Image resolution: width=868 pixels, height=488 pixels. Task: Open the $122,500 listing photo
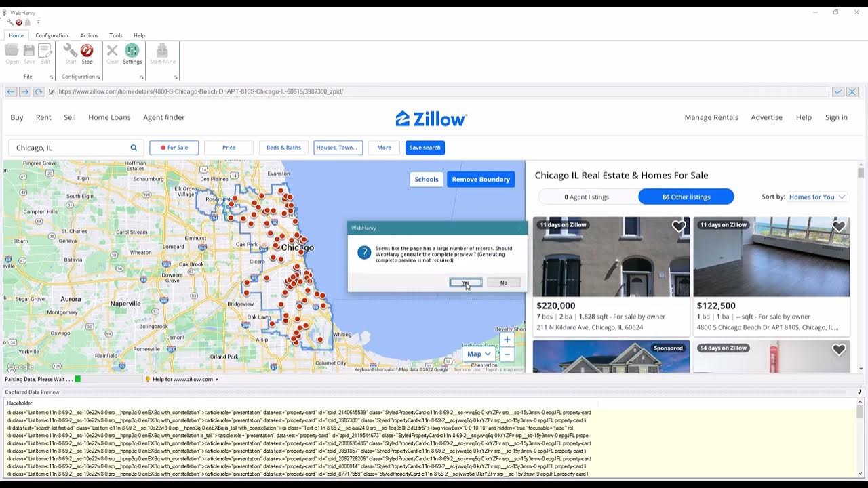point(772,257)
